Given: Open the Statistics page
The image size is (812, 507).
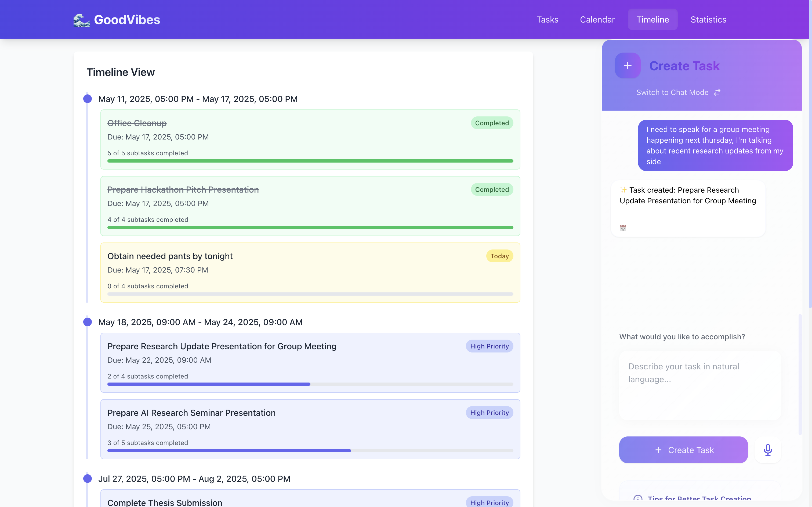Looking at the screenshot, I should tap(708, 19).
